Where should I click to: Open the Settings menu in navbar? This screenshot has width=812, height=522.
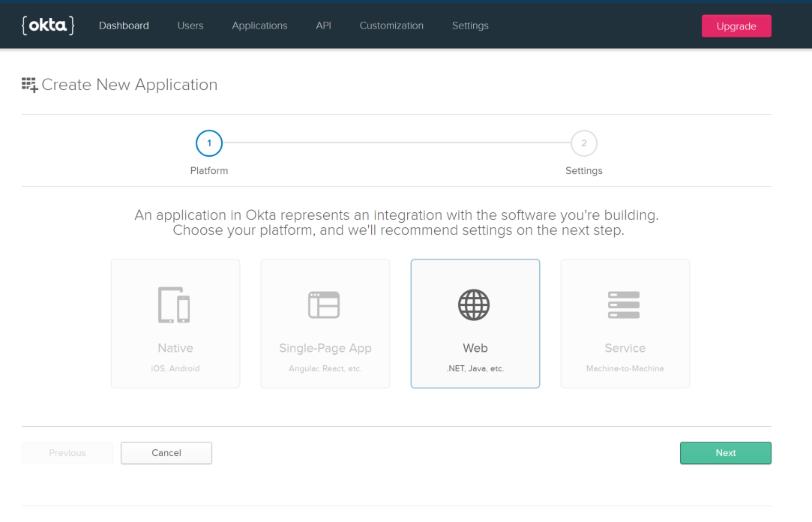(x=470, y=25)
